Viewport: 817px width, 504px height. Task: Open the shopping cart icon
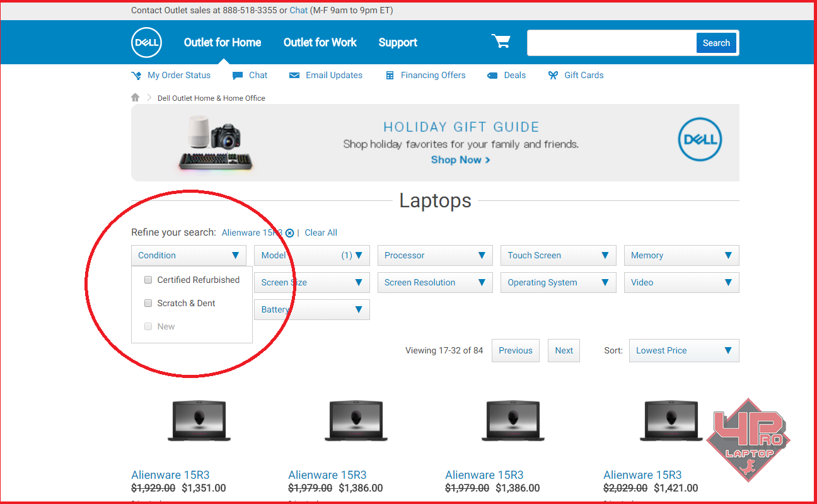coord(501,42)
